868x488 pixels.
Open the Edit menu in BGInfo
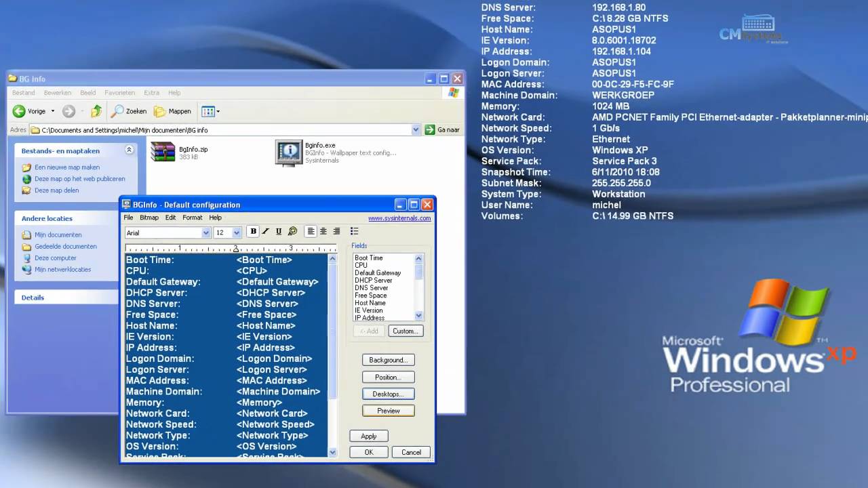[170, 218]
